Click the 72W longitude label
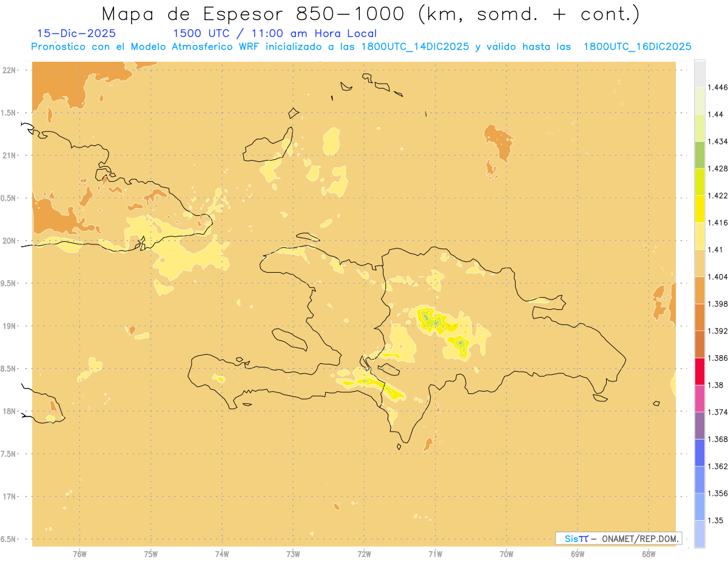The width and height of the screenshot is (728, 562). [364, 554]
